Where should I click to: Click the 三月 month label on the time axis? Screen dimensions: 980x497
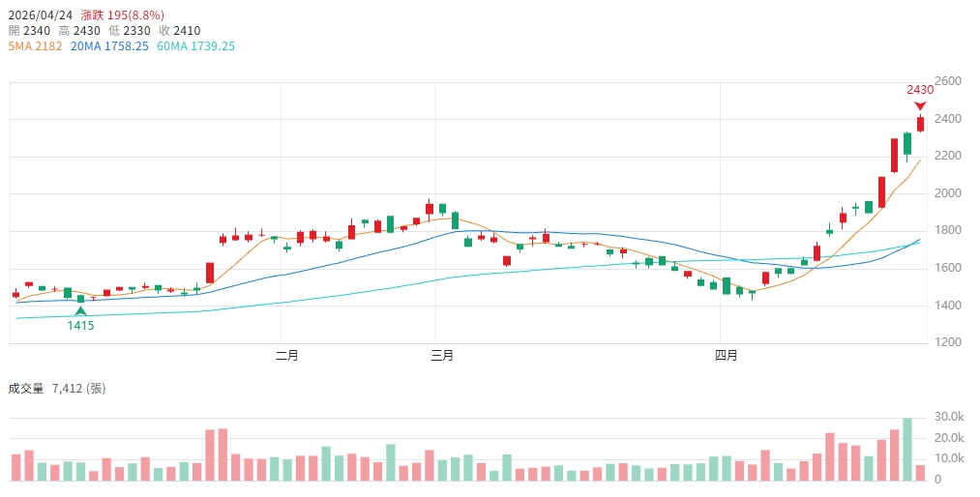442,356
